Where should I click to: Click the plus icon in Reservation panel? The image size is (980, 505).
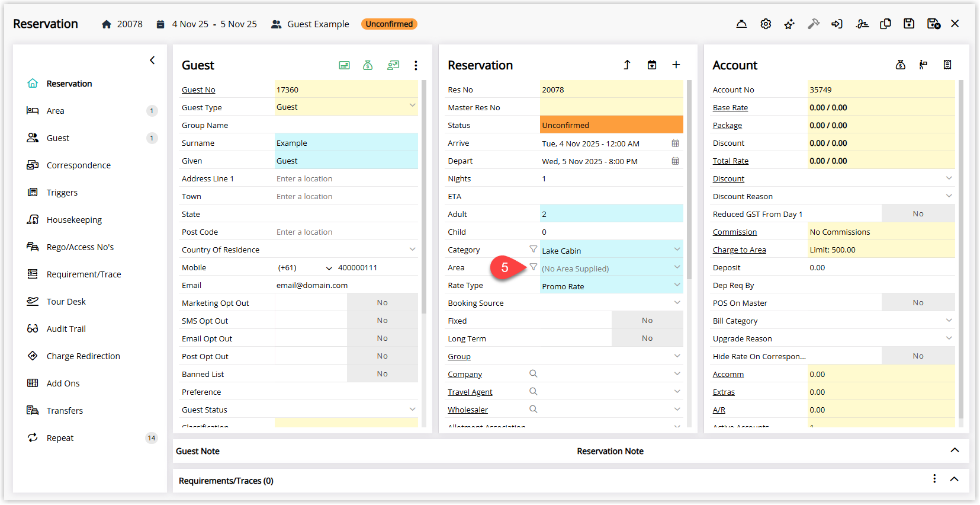pyautogui.click(x=676, y=65)
